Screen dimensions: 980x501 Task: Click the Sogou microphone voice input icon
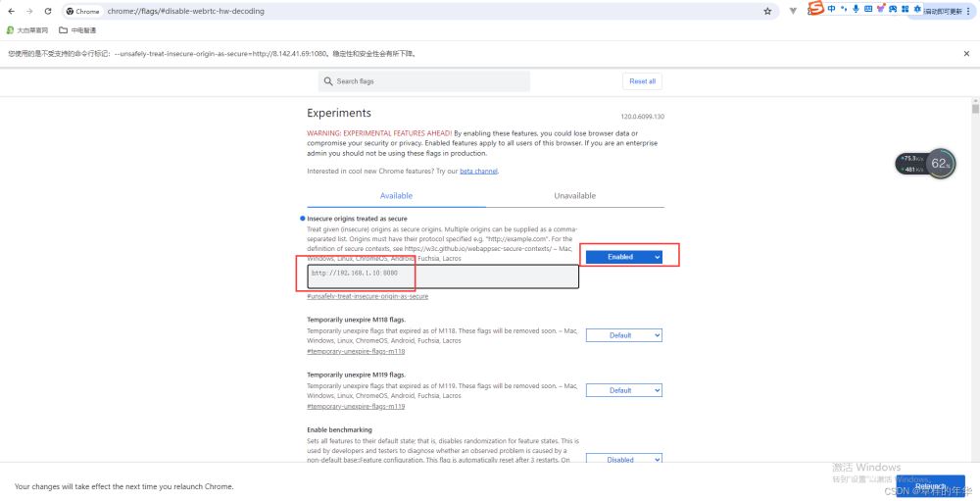click(856, 9)
